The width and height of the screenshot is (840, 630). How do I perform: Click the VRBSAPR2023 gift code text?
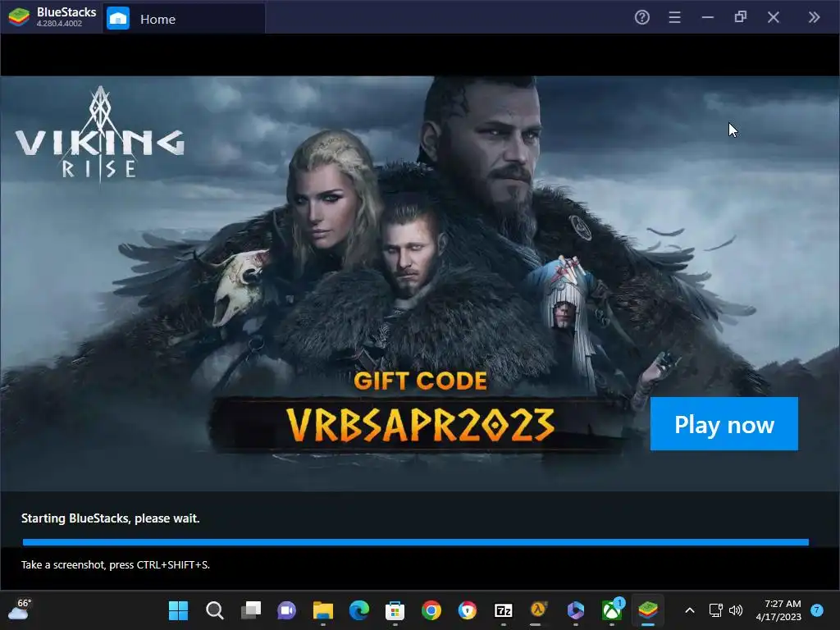[420, 425]
